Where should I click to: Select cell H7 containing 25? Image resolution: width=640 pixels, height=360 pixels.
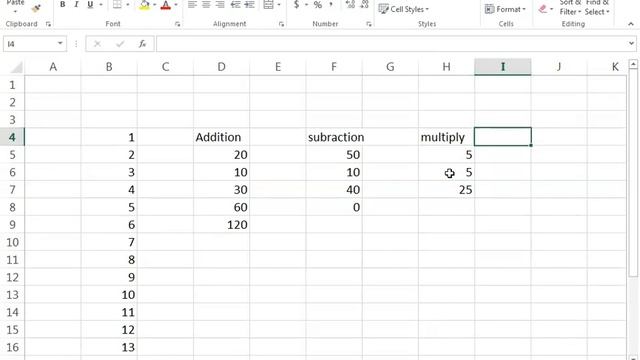click(x=447, y=190)
